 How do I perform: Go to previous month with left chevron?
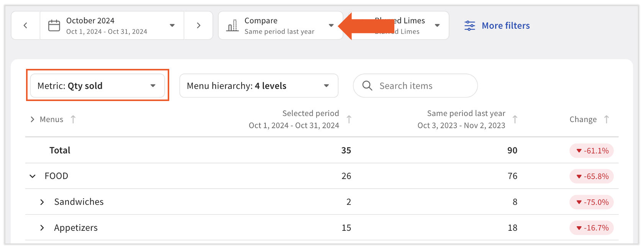click(x=26, y=26)
